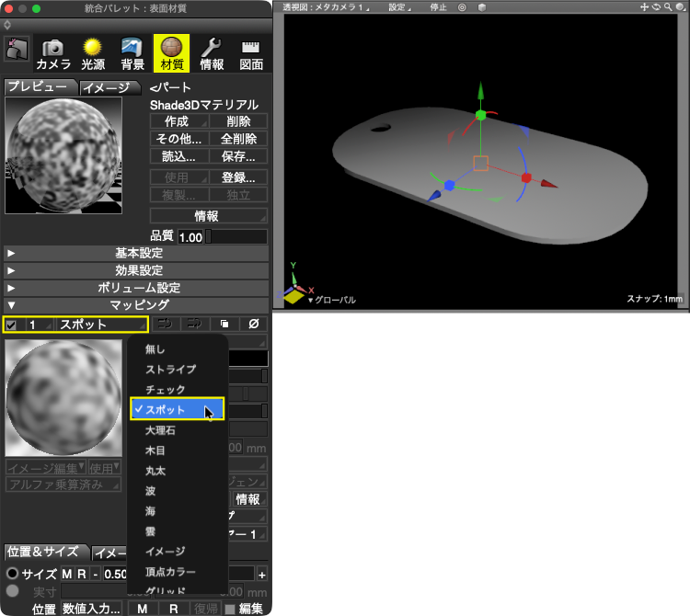Click the magnifier zoom icon in viewport header

[x=668, y=7]
